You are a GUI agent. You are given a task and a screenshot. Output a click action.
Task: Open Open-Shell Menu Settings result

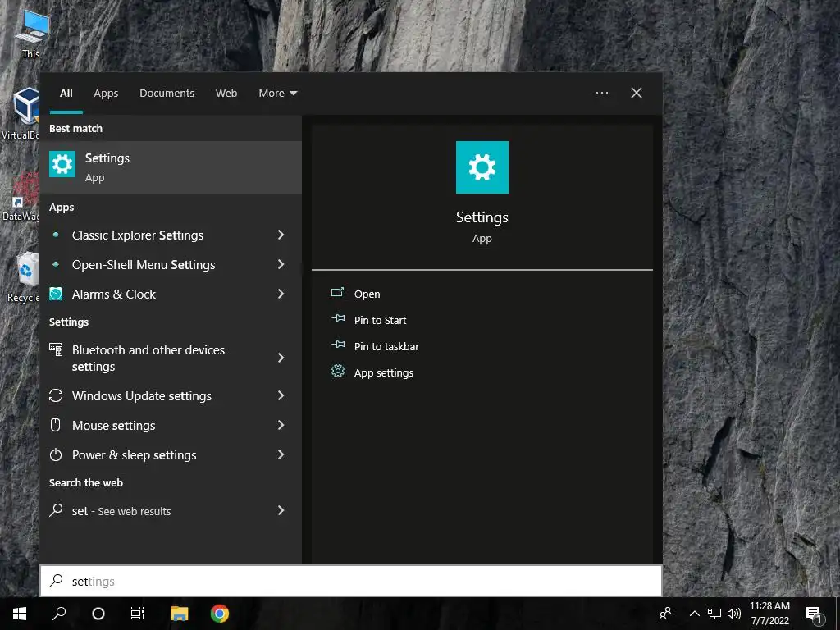[171, 264]
